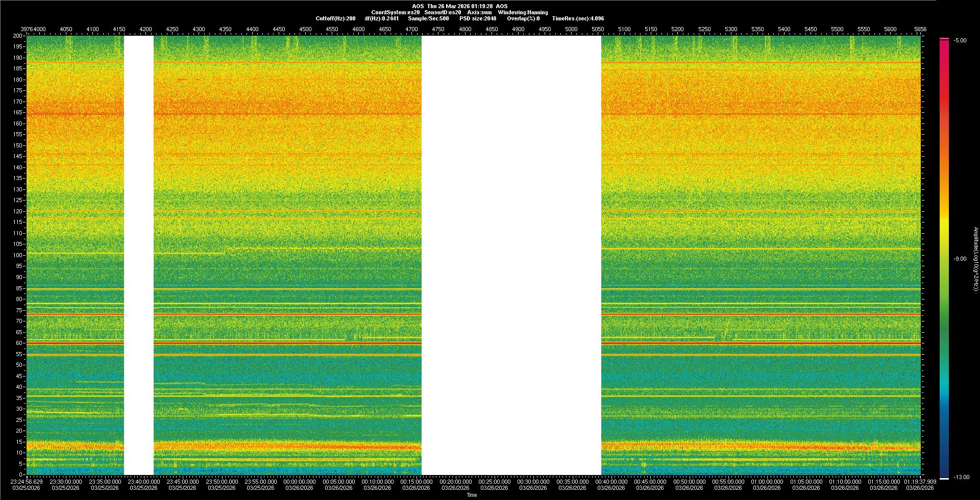
Task: Click the -9.00 label on the color scale
Action: 960,259
